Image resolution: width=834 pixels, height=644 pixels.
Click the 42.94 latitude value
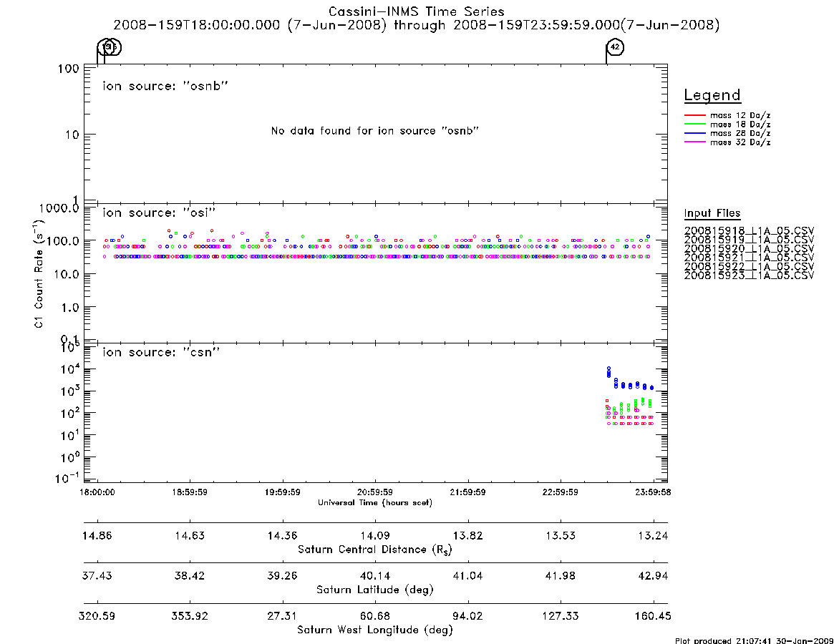pyautogui.click(x=653, y=576)
